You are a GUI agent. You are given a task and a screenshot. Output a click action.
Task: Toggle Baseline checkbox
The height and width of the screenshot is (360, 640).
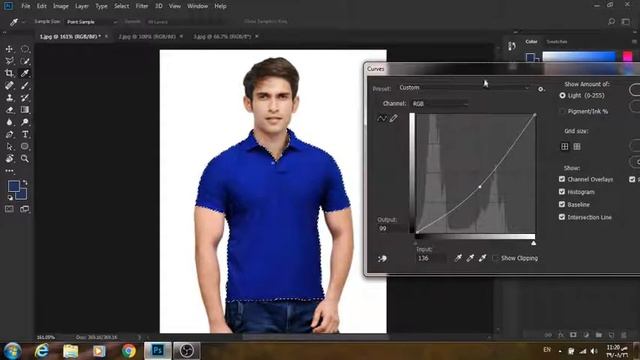(x=562, y=204)
